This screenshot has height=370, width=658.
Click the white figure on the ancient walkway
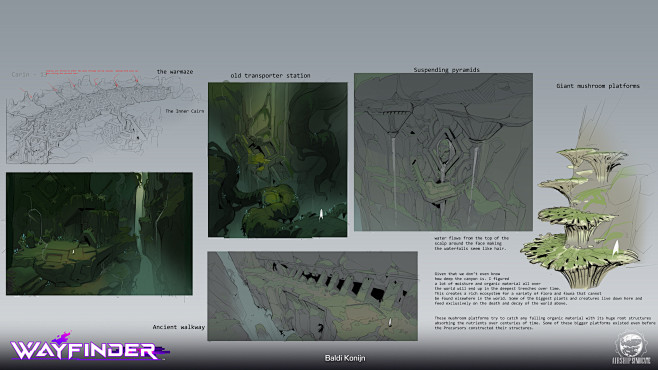coord(390,322)
